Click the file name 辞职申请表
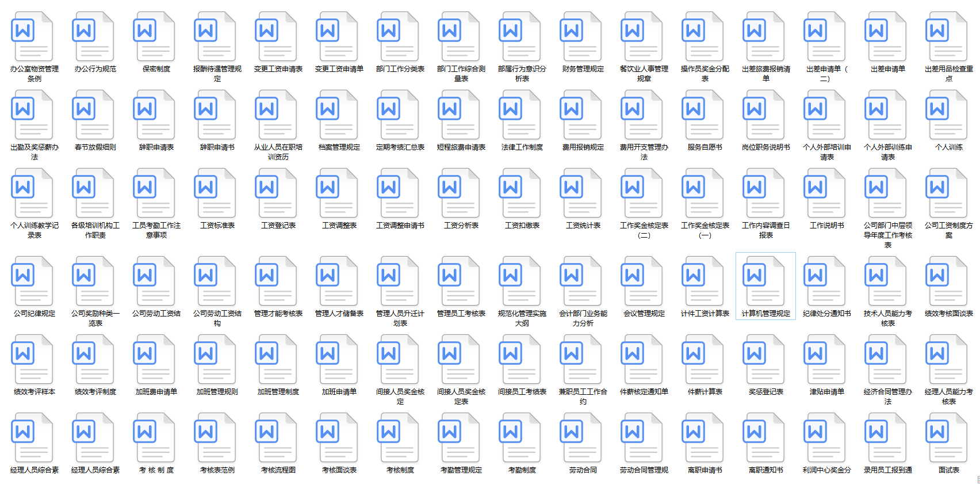Viewport: 980px width, 484px height. 156,147
